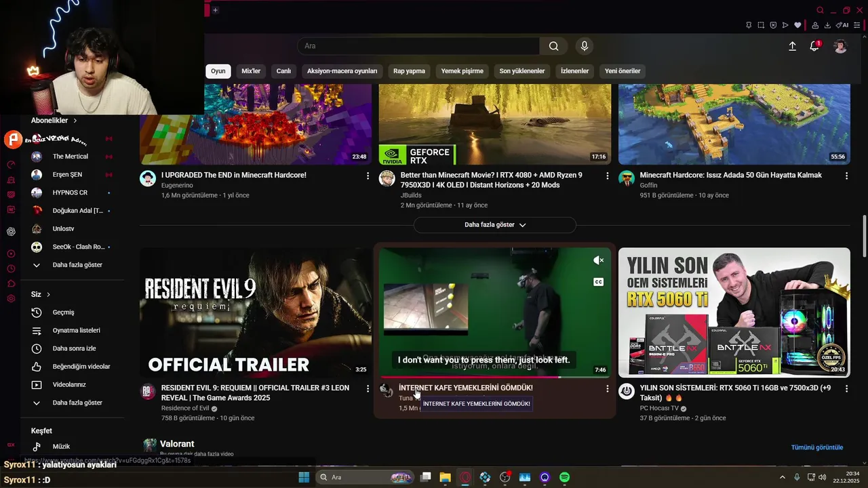This screenshot has width=868, height=488.
Task: Open PC Hocası TV channel link
Action: pyautogui.click(x=658, y=409)
